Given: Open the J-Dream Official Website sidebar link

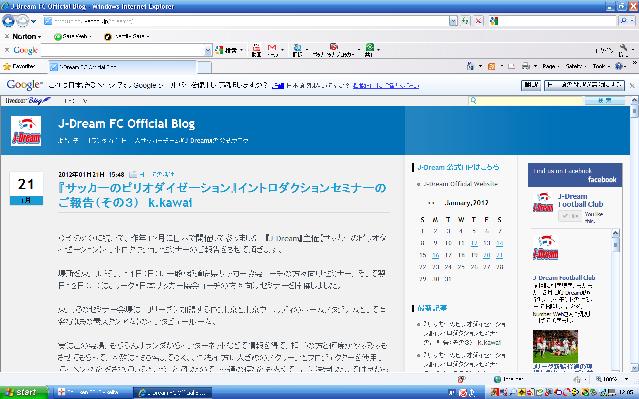Looking at the screenshot, I should point(461,184).
